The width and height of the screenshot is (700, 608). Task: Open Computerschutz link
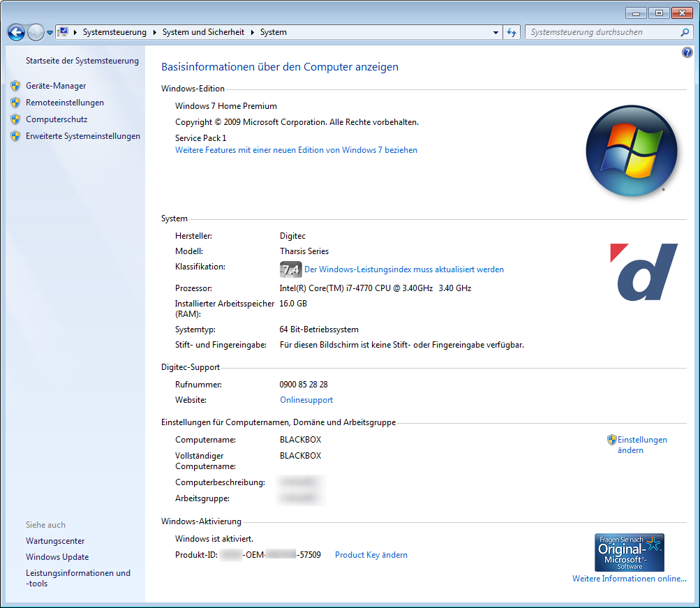[57, 119]
